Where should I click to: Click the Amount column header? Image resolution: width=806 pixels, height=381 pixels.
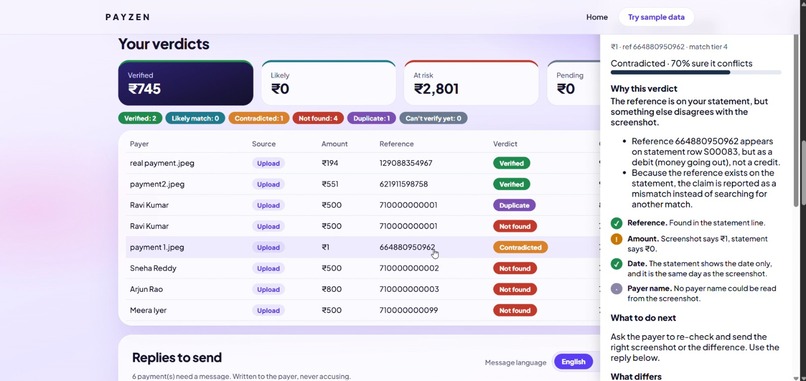[x=335, y=144]
